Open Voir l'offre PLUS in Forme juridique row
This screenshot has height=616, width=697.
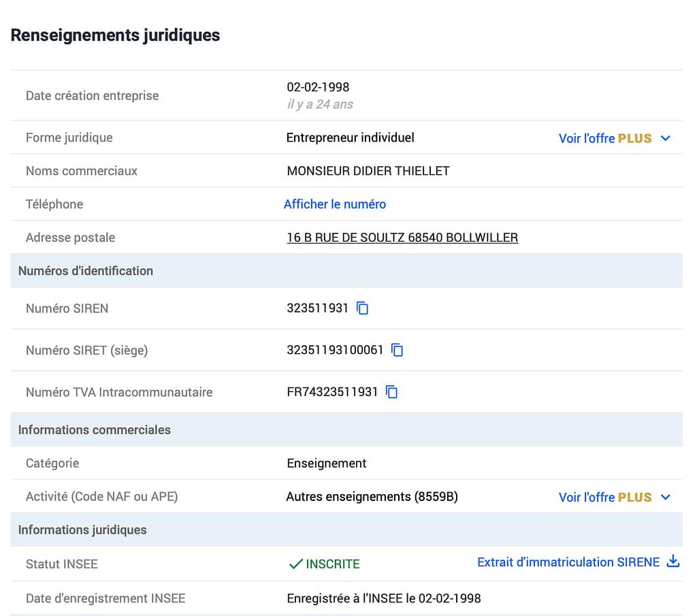coord(604,138)
